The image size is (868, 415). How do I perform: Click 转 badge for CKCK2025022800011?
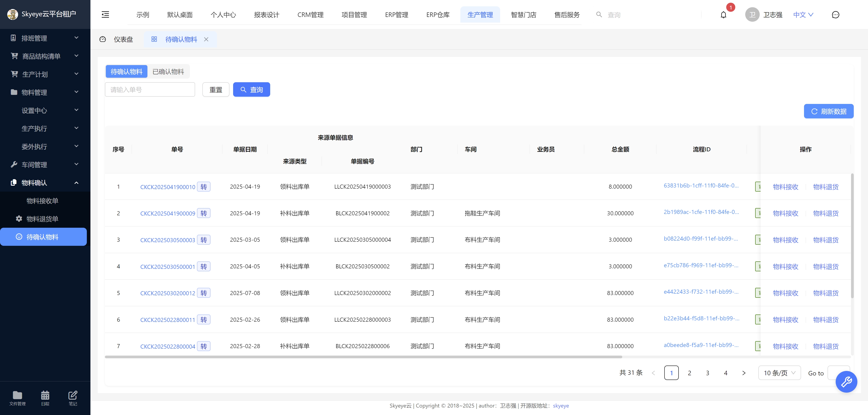(203, 319)
